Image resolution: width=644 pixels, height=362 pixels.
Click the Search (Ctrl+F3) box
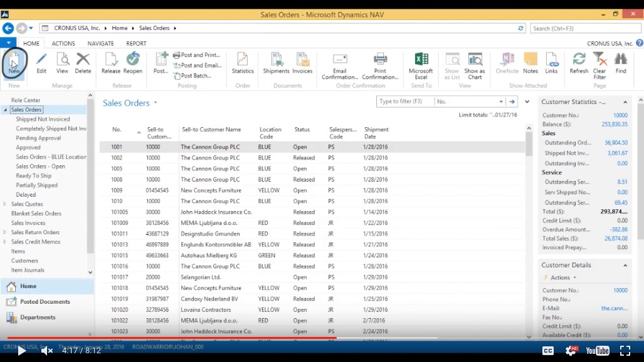tap(585, 28)
